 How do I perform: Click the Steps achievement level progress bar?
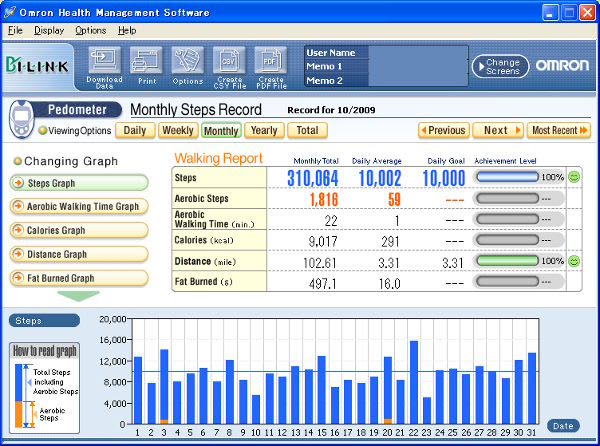coord(507,177)
